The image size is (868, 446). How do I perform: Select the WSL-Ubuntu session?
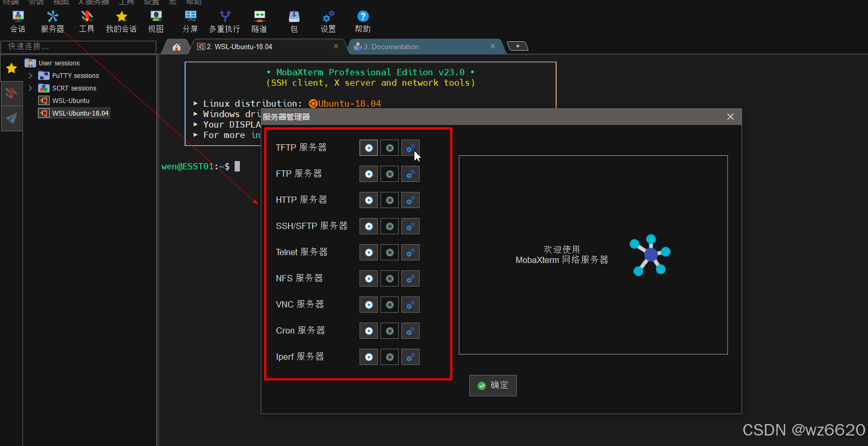(x=64, y=100)
